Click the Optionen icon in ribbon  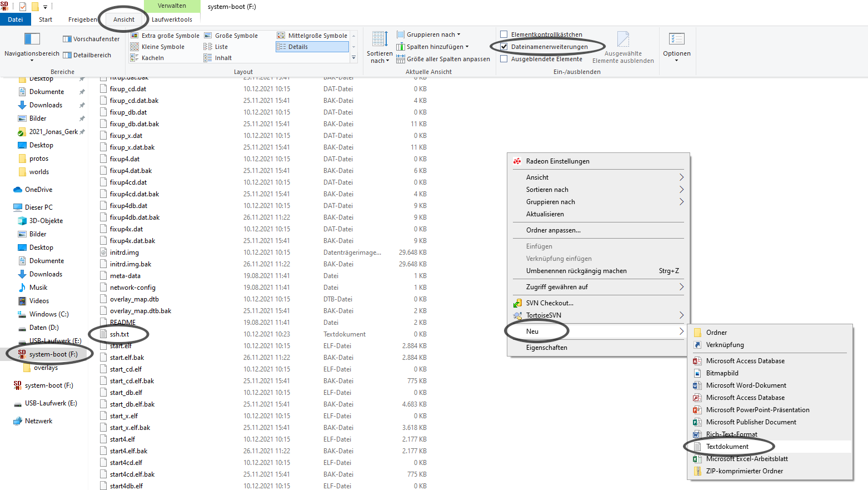pos(676,39)
